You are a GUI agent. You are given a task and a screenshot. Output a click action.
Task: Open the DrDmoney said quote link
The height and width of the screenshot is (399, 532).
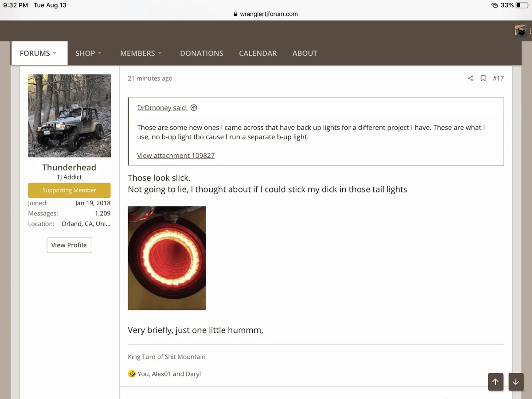pos(162,108)
